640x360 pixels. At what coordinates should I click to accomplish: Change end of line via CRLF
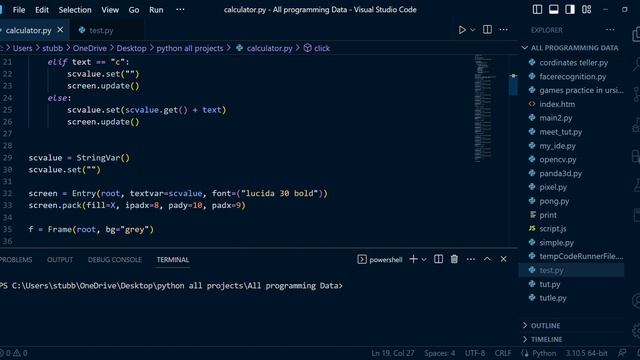pos(503,353)
